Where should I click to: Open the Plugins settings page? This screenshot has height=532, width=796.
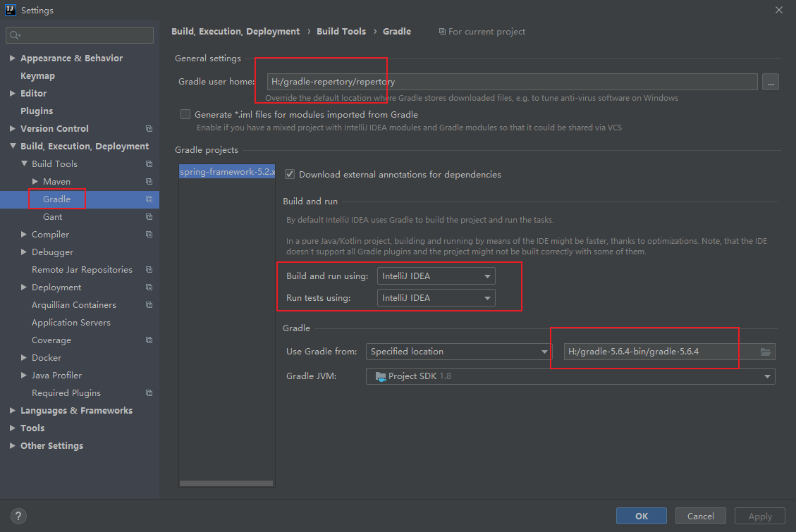tap(37, 111)
